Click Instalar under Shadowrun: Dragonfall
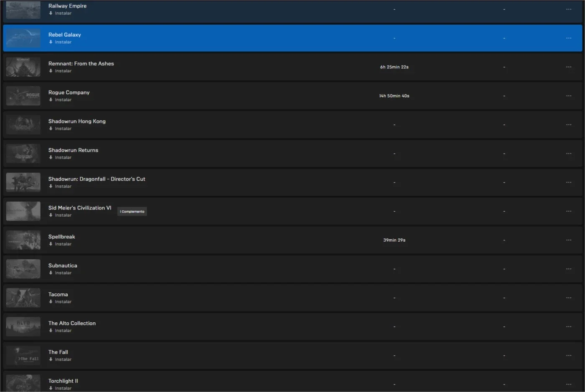 60,186
